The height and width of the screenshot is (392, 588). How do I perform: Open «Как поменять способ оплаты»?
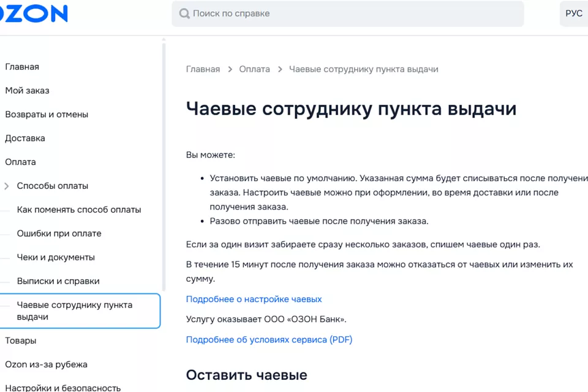point(79,209)
